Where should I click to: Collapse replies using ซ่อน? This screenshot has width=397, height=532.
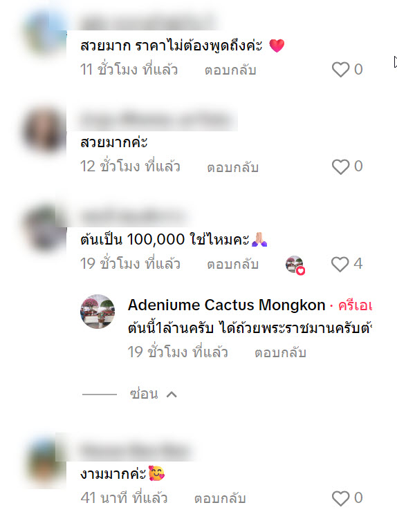[x=144, y=394]
